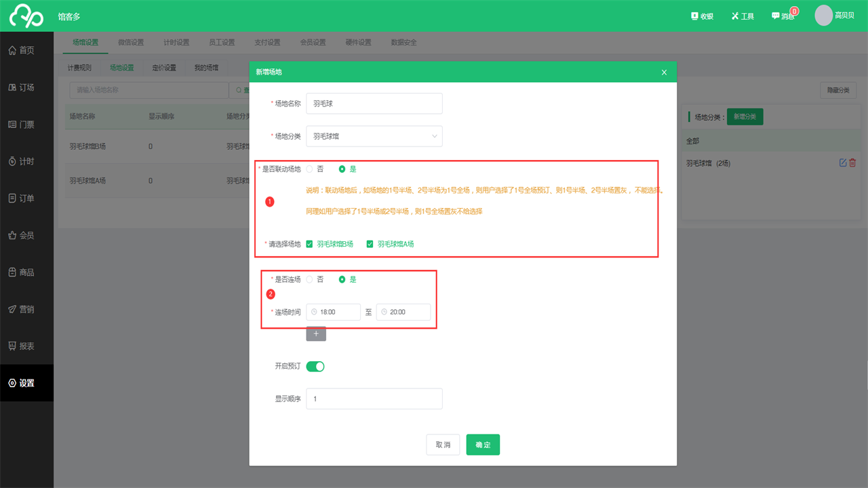This screenshot has height=488, width=868.
Task: Select 否 for 是否联动场地
Action: click(310, 169)
